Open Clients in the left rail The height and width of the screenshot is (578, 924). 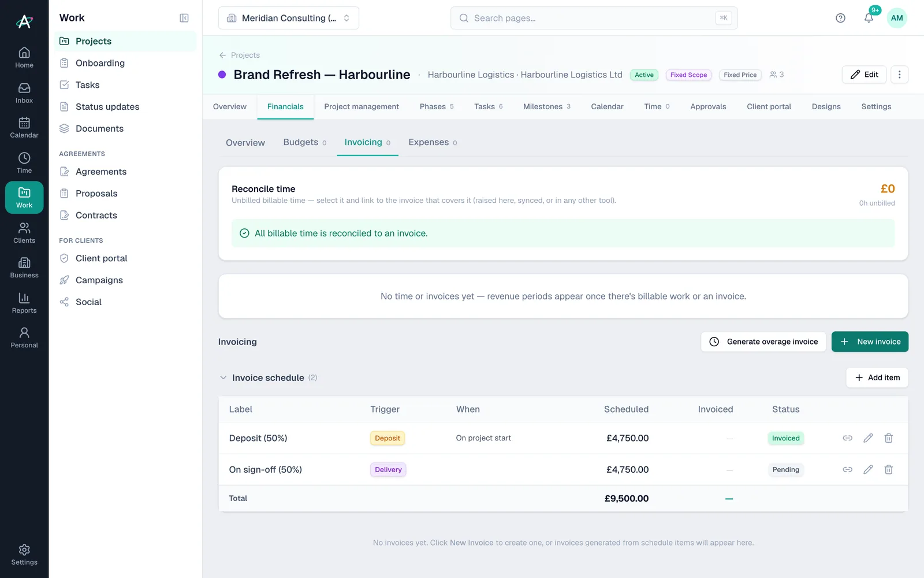(24, 233)
